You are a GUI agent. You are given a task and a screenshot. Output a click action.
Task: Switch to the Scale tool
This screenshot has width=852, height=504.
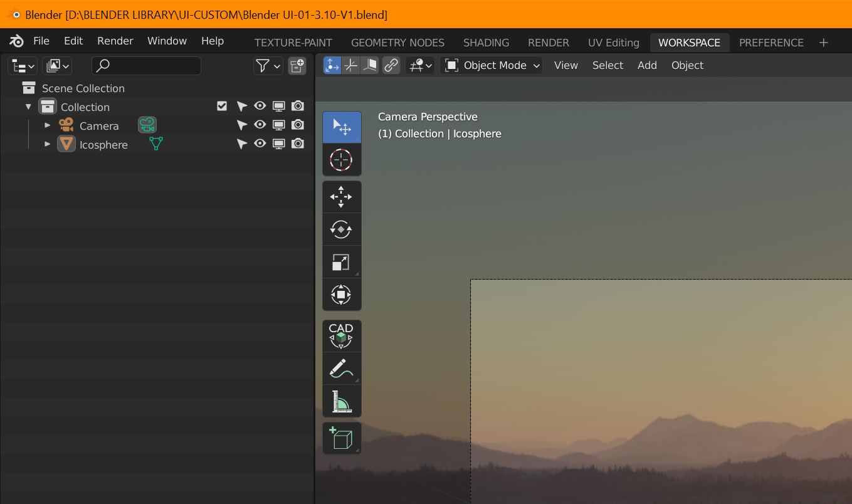342,262
